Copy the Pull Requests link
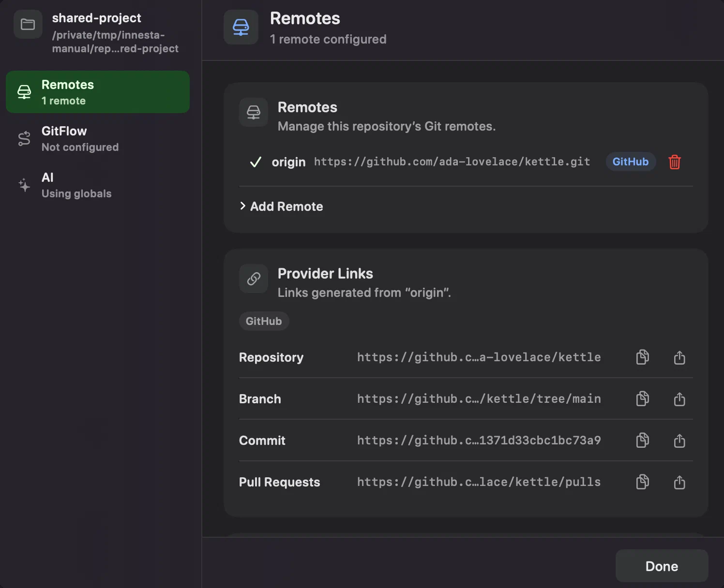Viewport: 724px width, 588px height. pos(642,482)
